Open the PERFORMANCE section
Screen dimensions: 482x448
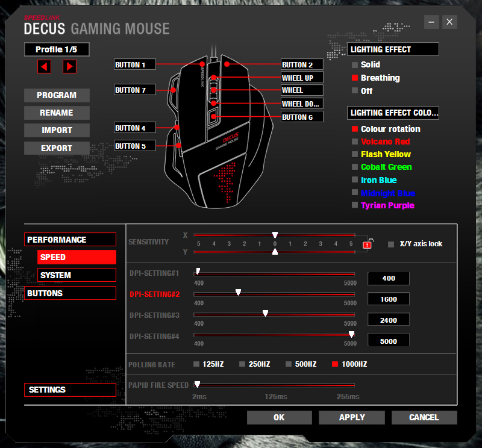pyautogui.click(x=70, y=240)
